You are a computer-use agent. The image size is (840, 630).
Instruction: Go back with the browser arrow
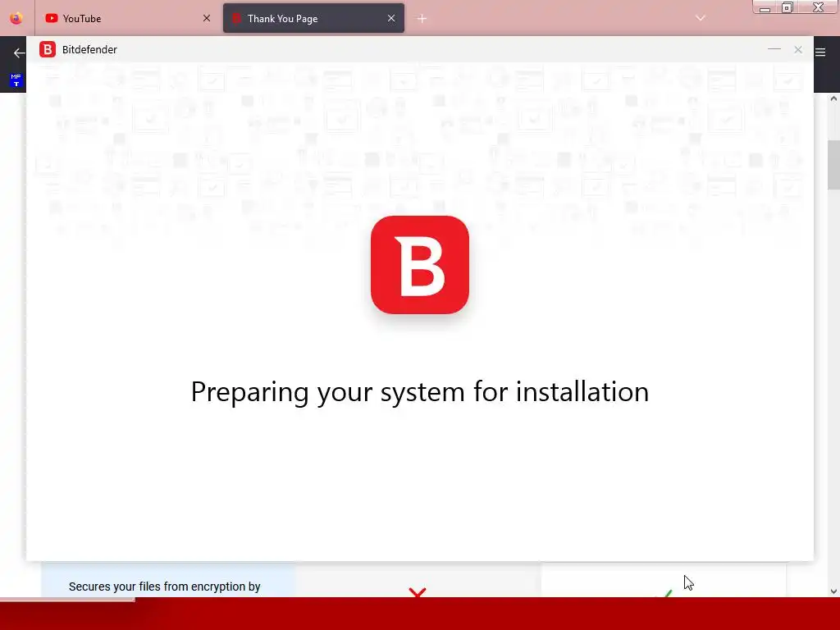[x=20, y=53]
